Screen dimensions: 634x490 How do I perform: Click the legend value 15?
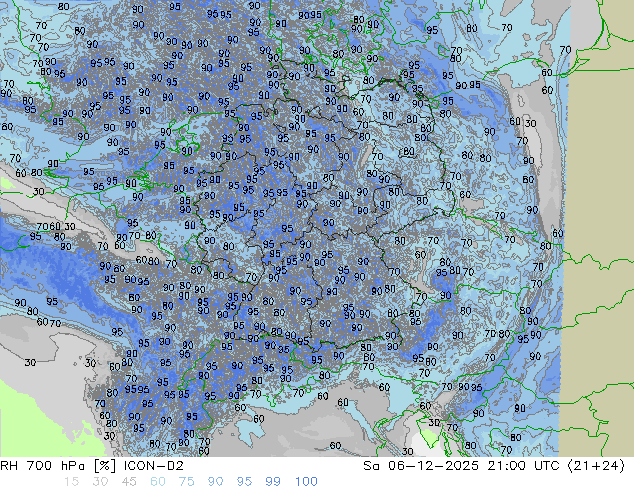[71, 482]
